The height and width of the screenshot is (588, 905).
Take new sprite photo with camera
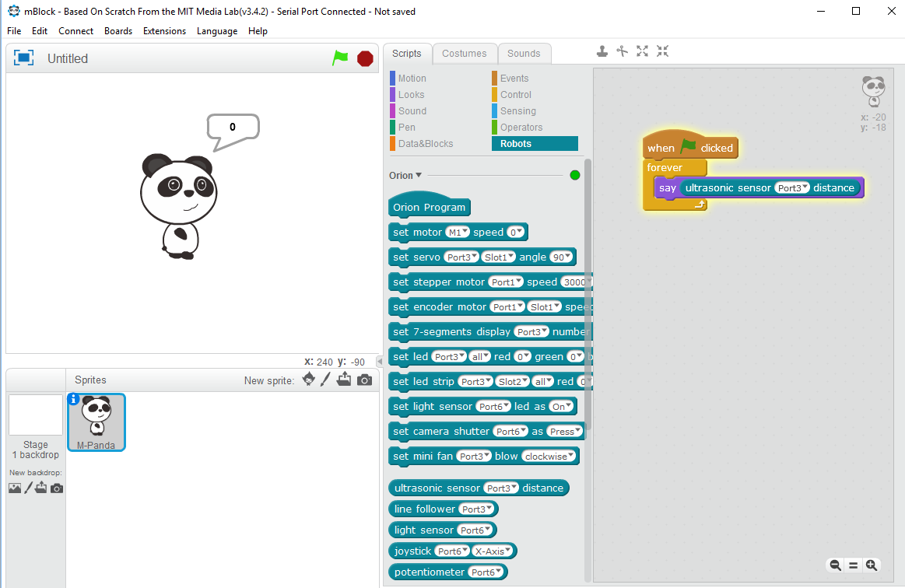click(x=364, y=380)
